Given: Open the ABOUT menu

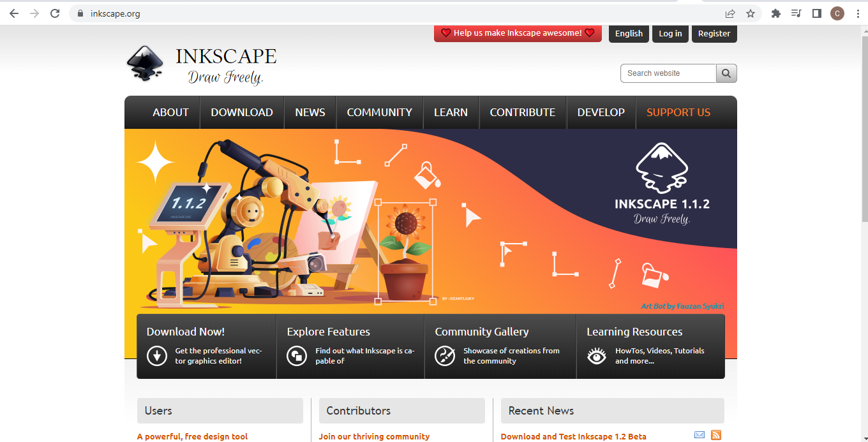Looking at the screenshot, I should 170,112.
